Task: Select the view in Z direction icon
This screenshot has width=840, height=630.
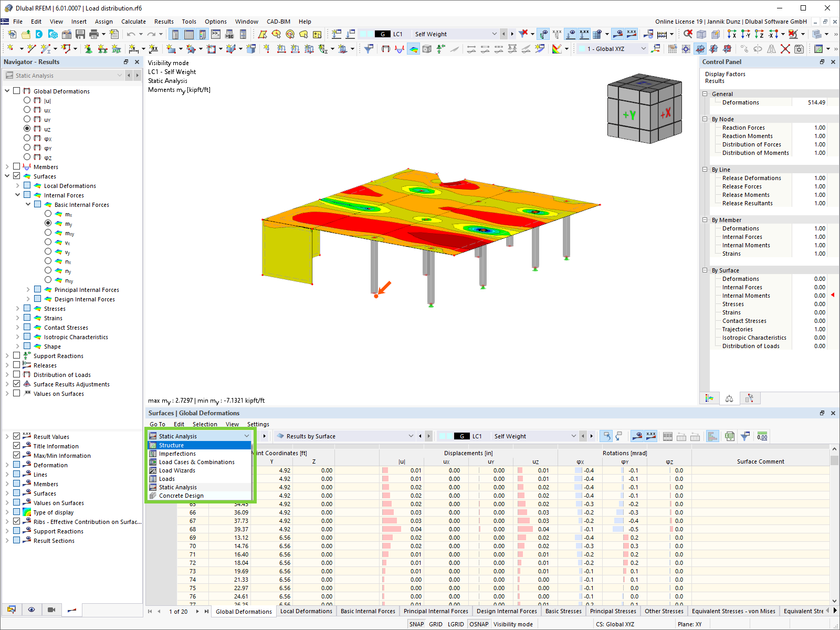Action: (759, 34)
